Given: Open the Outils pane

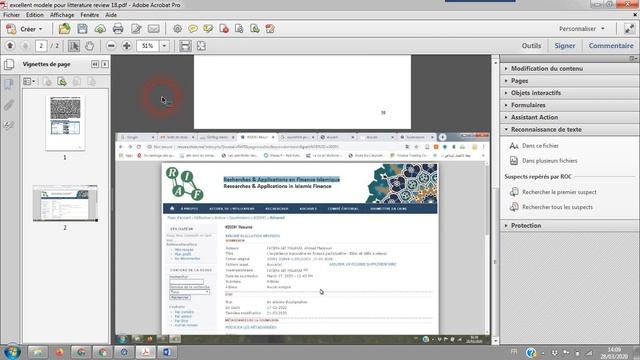Looking at the screenshot, I should [531, 46].
